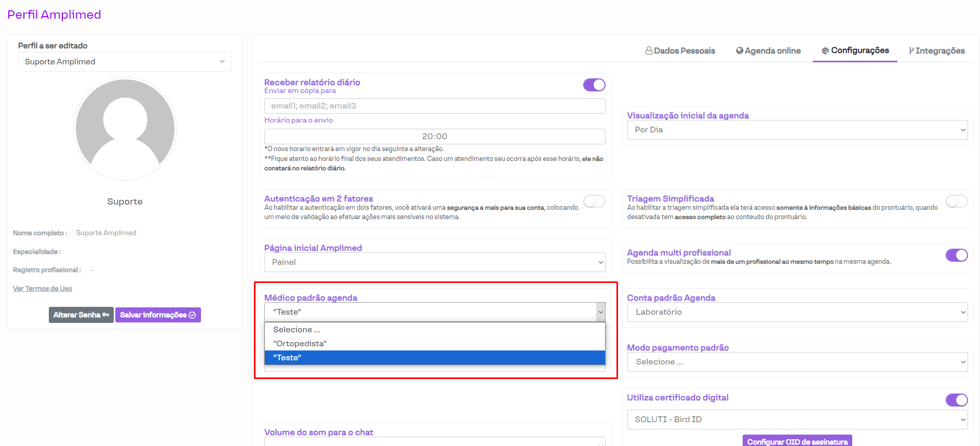Open the Perfil a ser editado dropdown
Screen dimensions: 980x446
pyautogui.click(x=125, y=62)
